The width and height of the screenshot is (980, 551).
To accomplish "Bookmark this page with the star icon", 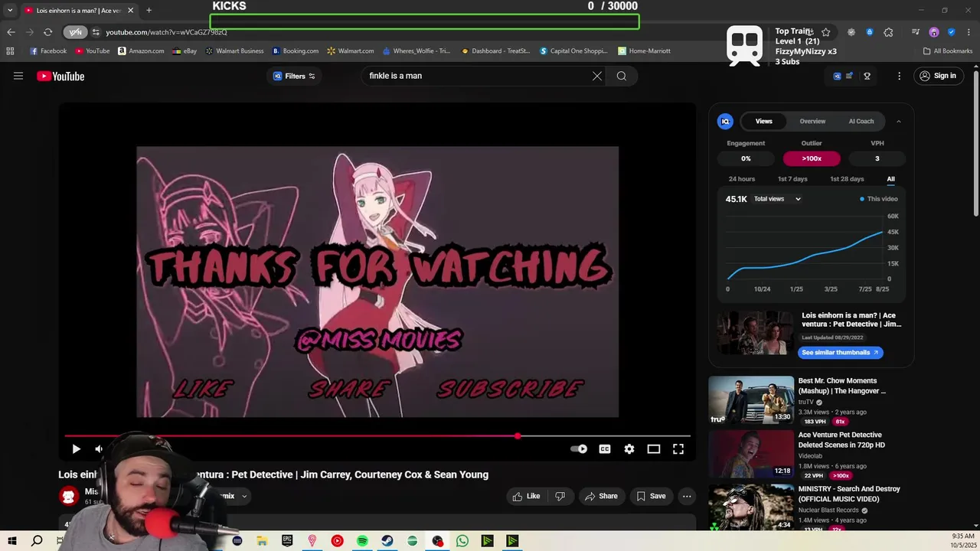I will 825,32.
